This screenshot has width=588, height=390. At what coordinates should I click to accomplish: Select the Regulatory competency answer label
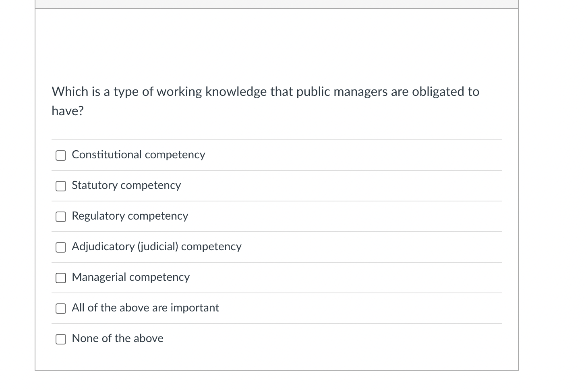130,216
